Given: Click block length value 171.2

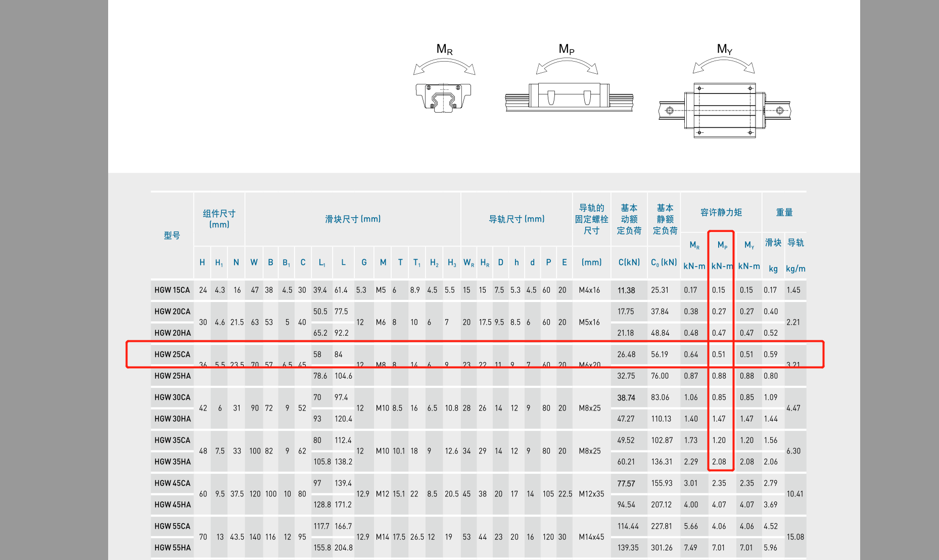Looking at the screenshot, I should 343,505.
